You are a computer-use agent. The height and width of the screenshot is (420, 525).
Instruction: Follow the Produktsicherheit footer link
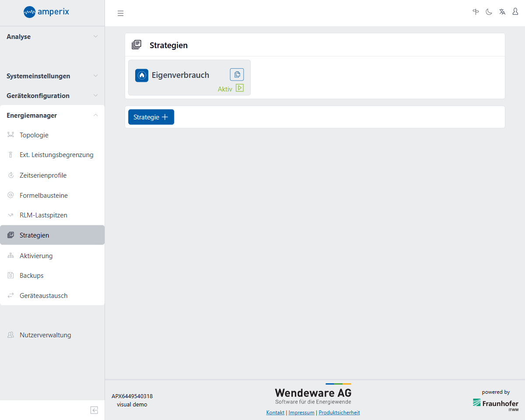pos(339,413)
